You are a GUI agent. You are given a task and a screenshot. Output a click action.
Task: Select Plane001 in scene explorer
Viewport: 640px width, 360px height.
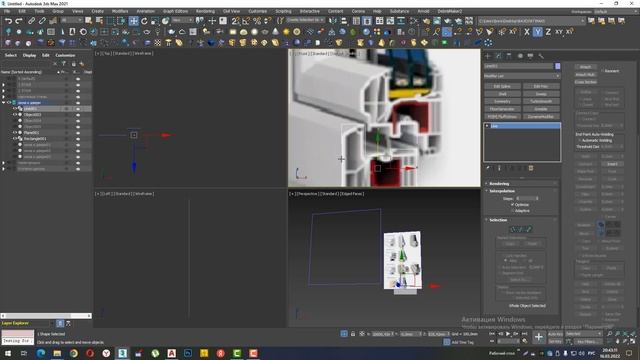(x=31, y=133)
